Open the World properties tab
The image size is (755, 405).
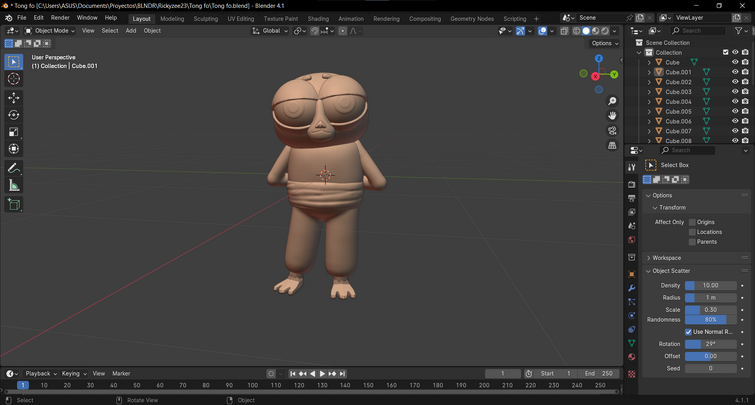click(632, 240)
